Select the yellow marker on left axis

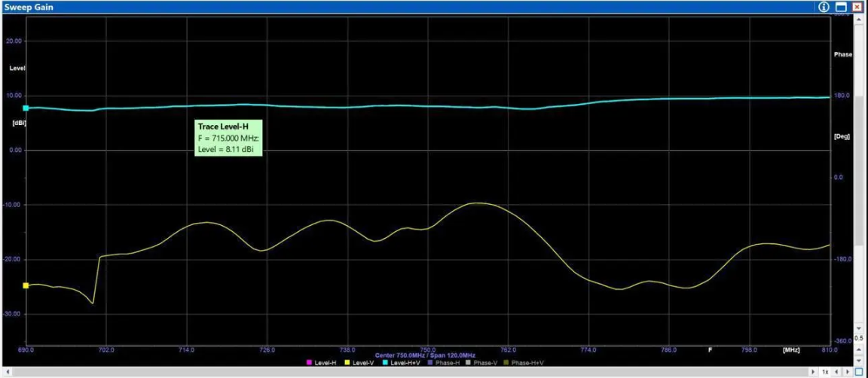(x=26, y=285)
